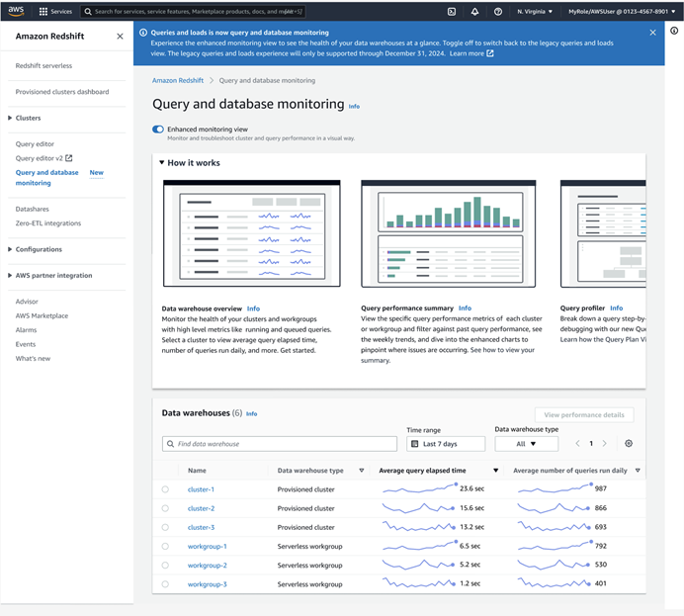Open the help question mark icon
The image size is (684, 616).
[497, 12]
